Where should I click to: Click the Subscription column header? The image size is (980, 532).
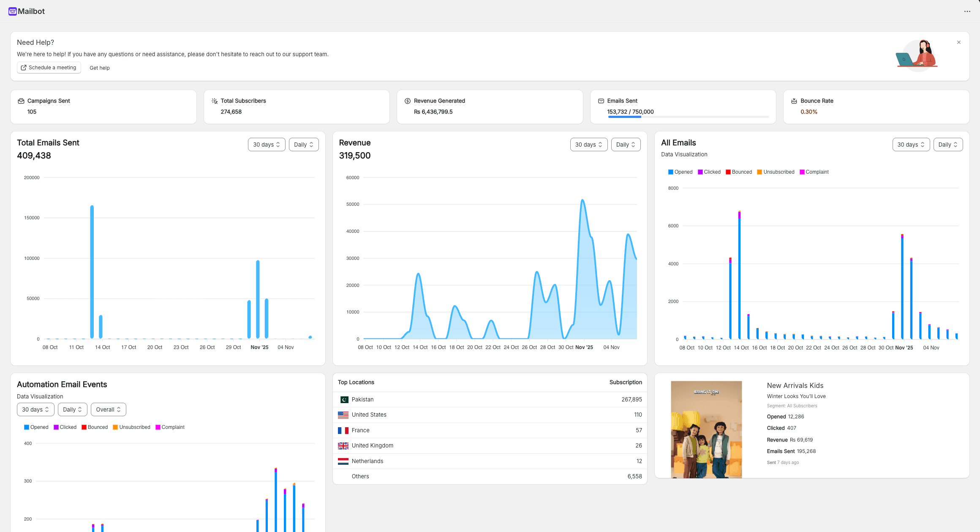625,382
